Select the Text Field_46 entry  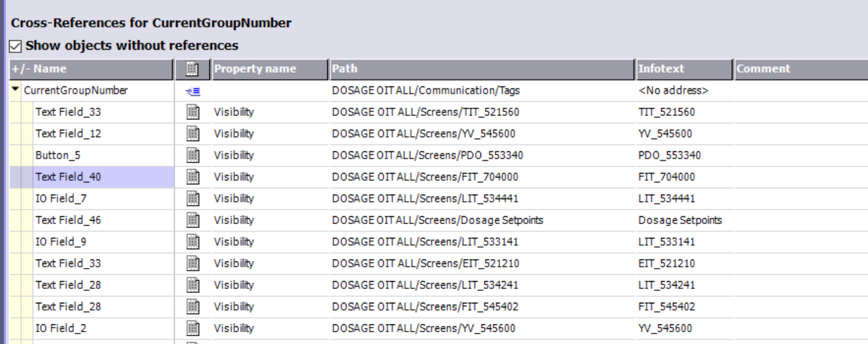(x=68, y=220)
